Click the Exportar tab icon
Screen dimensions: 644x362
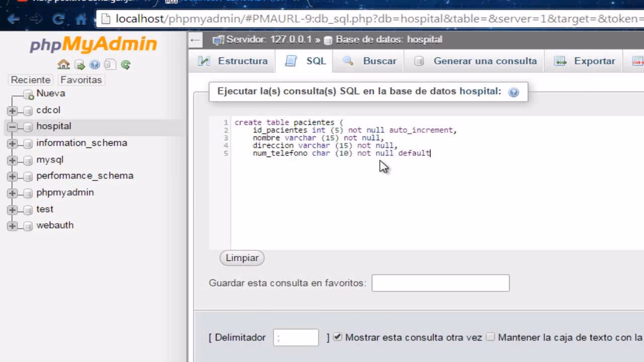tap(560, 61)
